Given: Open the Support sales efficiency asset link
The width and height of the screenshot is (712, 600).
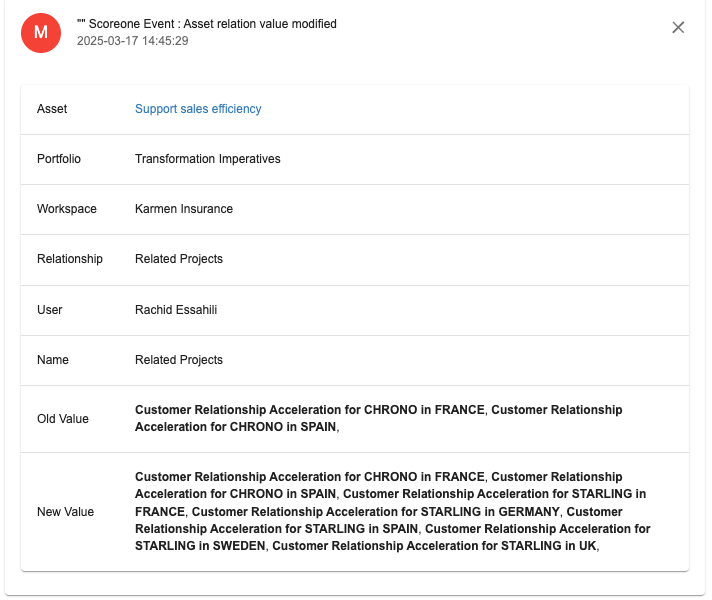Looking at the screenshot, I should click(x=198, y=109).
